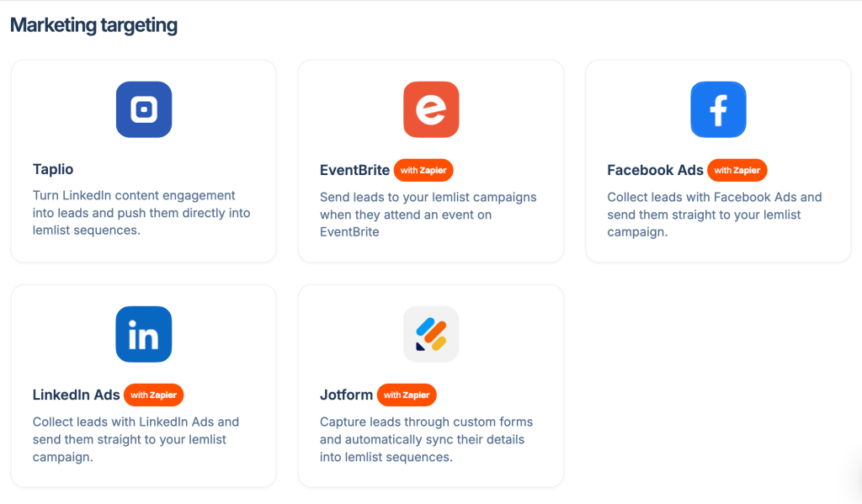Click the 'with Zapier' badge beside Jotform
This screenshot has height=504, width=862.
[x=407, y=395]
